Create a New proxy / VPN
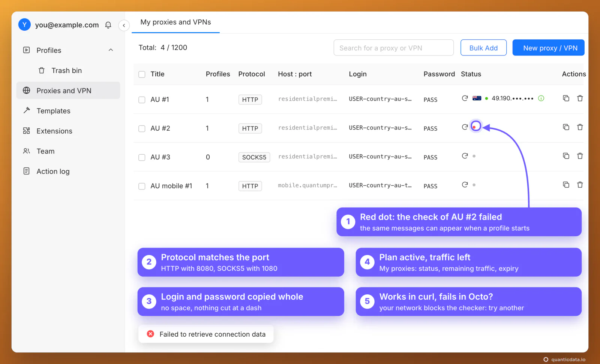Screen dimensions: 600x364 click(x=548, y=48)
